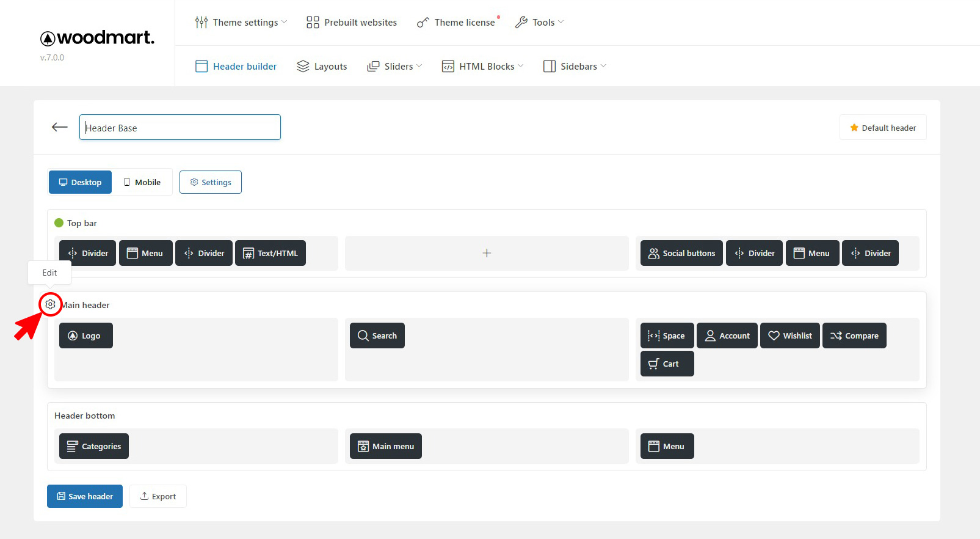This screenshot has height=539, width=980.
Task: Select the Logo element in Main header
Action: [85, 335]
